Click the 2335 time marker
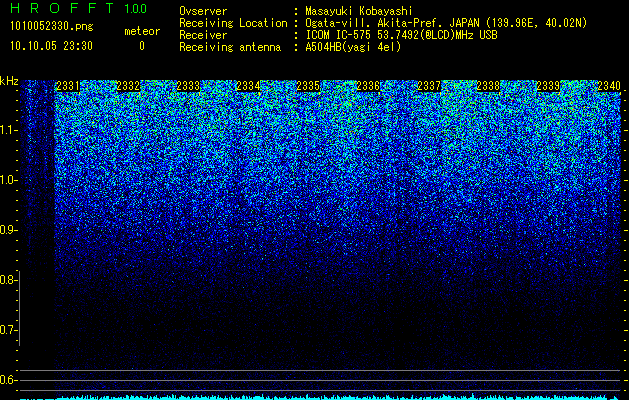The height and width of the screenshot is (400, 629). (x=308, y=86)
